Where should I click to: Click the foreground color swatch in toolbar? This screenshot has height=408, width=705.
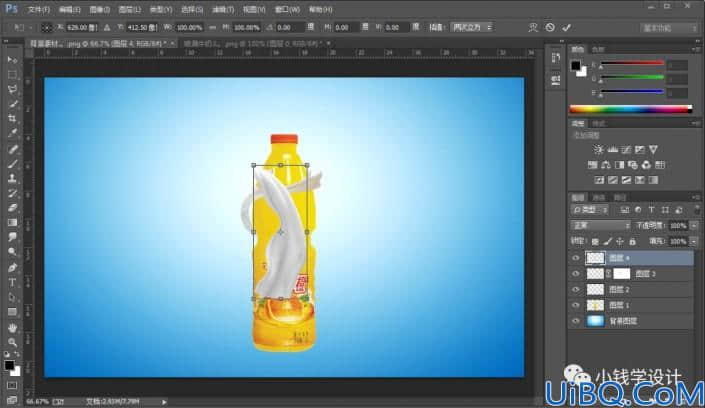9,365
